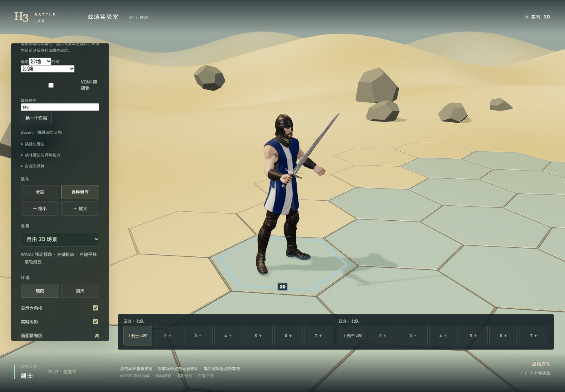Select the 阴天 environment option
This screenshot has width=565, height=392.
[80, 291]
